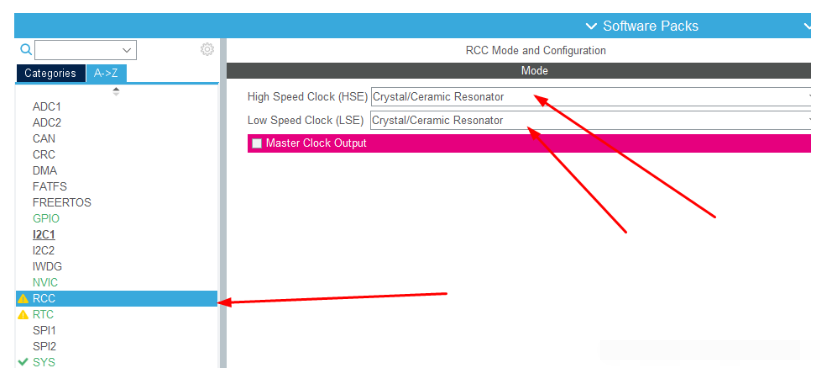824x374 pixels.
Task: Select the RCC entry
Action: (x=117, y=298)
